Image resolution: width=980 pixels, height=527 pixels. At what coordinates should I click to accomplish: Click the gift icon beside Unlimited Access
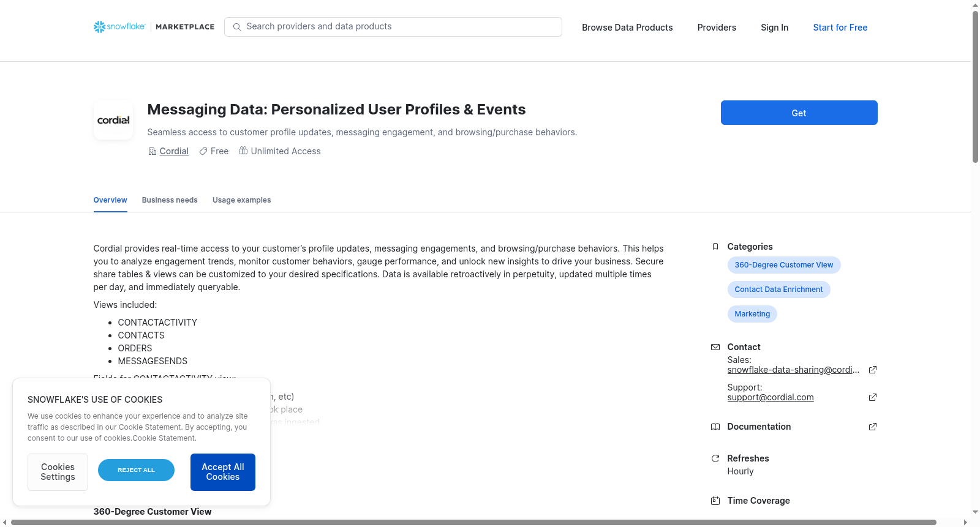tap(243, 151)
